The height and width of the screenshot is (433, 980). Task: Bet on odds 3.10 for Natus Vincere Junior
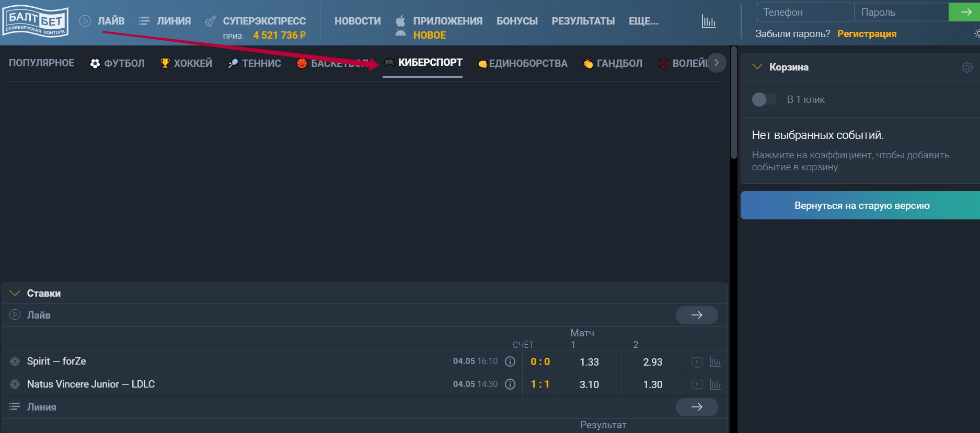point(589,384)
